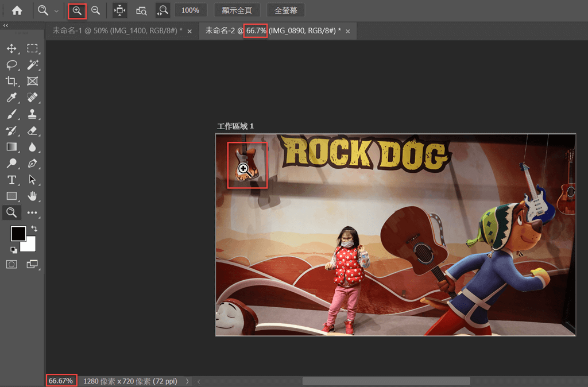This screenshot has height=387, width=588.
Task: Select the Brush tool
Action: click(x=11, y=114)
